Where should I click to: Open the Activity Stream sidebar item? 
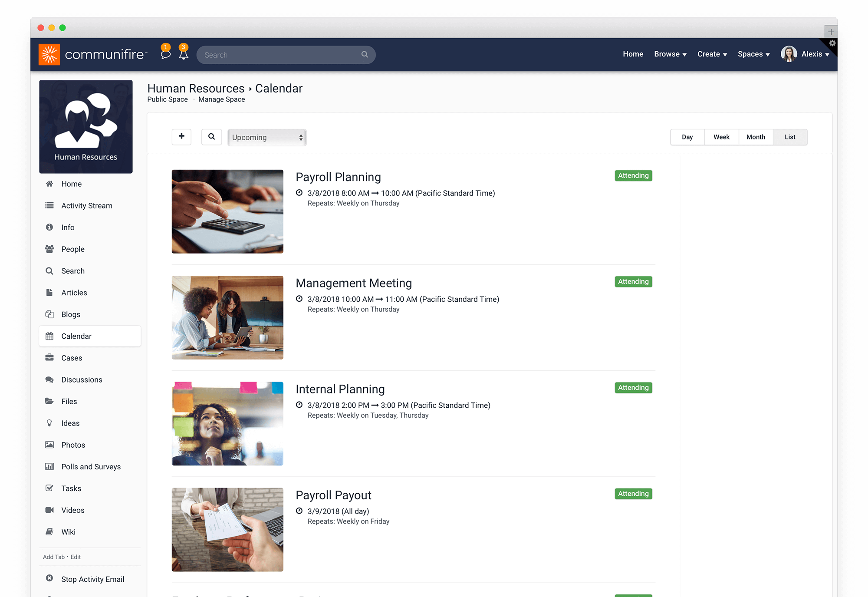coord(86,205)
